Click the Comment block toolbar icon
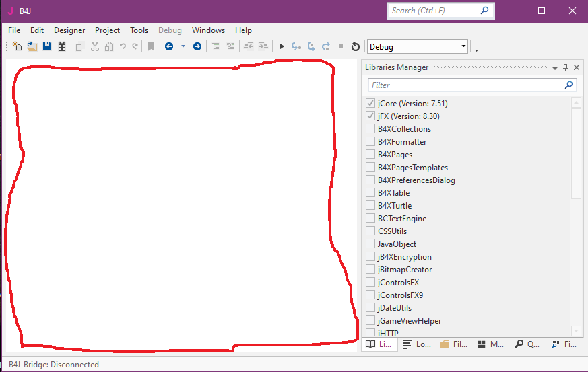Image resolution: width=588 pixels, height=372 pixels. pos(216,46)
